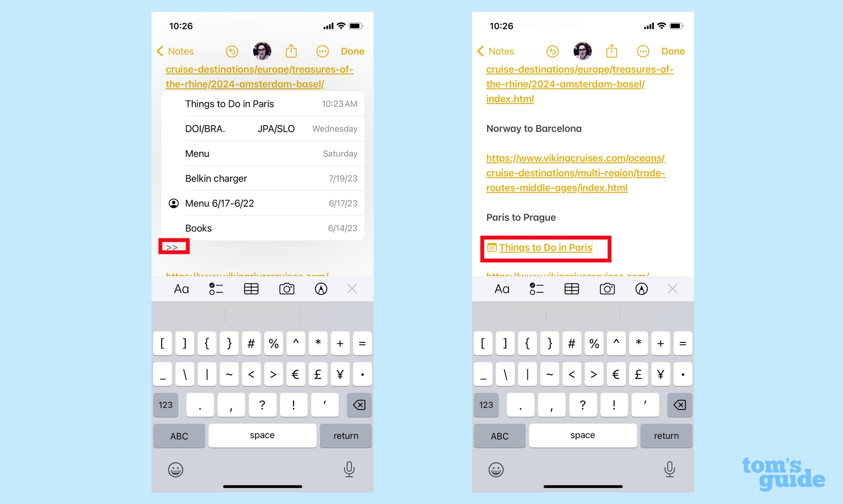This screenshot has width=843, height=504.
Task: Tap the text formatting icon Aa
Action: tap(182, 289)
